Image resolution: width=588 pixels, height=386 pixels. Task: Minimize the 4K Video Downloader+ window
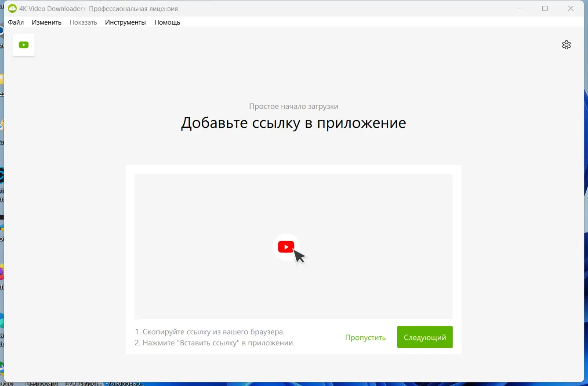tap(519, 9)
